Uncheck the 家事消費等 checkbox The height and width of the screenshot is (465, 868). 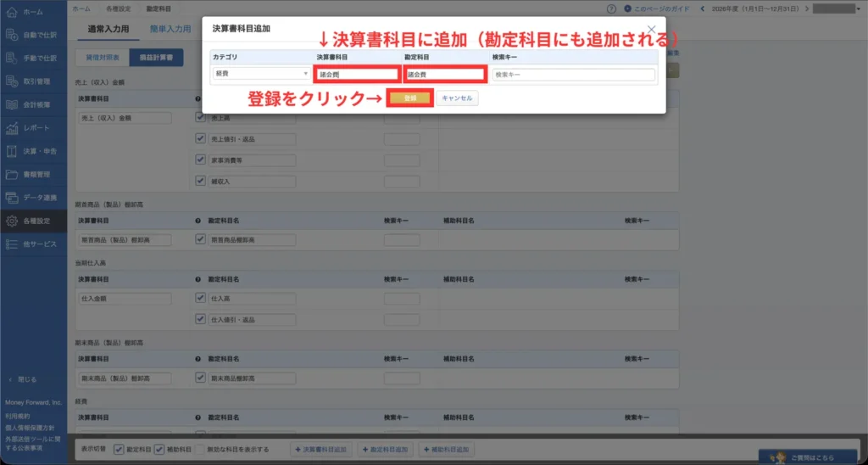(x=200, y=160)
